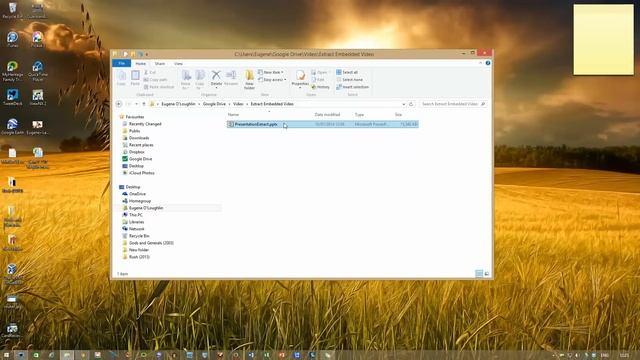Click the New folder icon
This screenshot has height=360, width=640.
pyautogui.click(x=249, y=80)
